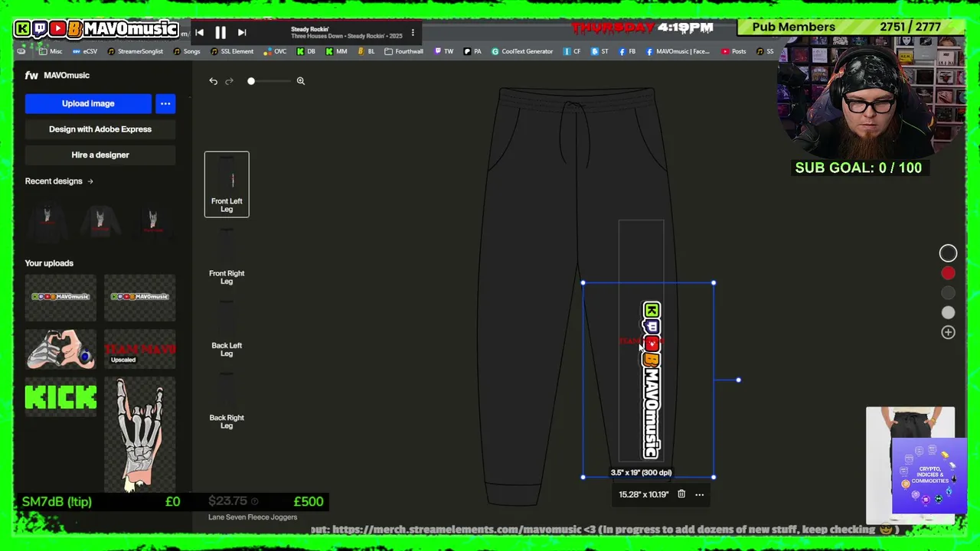Open the OVC bookmark

(275, 51)
